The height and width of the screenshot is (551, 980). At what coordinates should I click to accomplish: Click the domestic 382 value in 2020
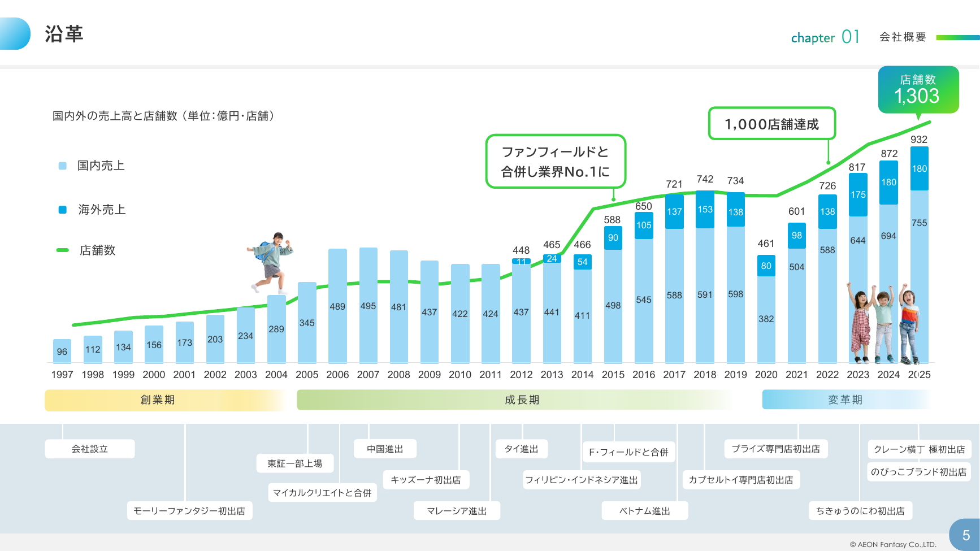tap(766, 319)
